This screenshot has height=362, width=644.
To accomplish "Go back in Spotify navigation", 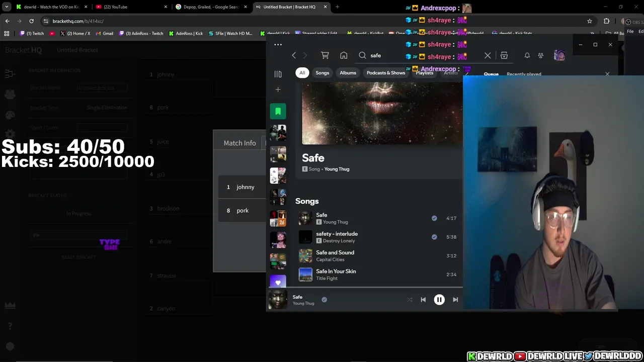I will (294, 55).
